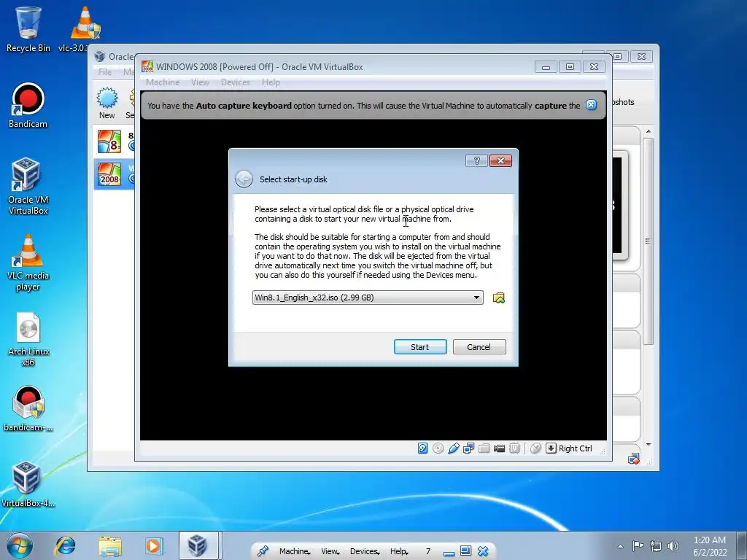Click the Show desktop button
747x560 pixels.
[x=742, y=546]
